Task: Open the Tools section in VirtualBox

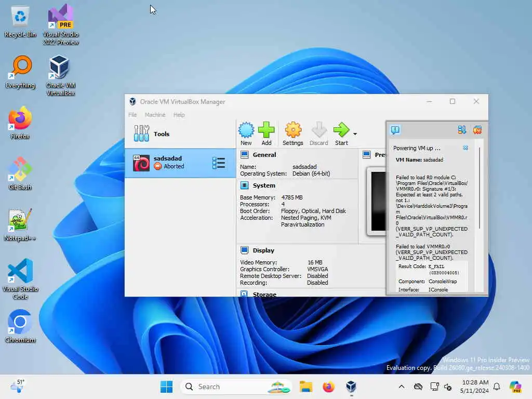Action: tap(180, 134)
